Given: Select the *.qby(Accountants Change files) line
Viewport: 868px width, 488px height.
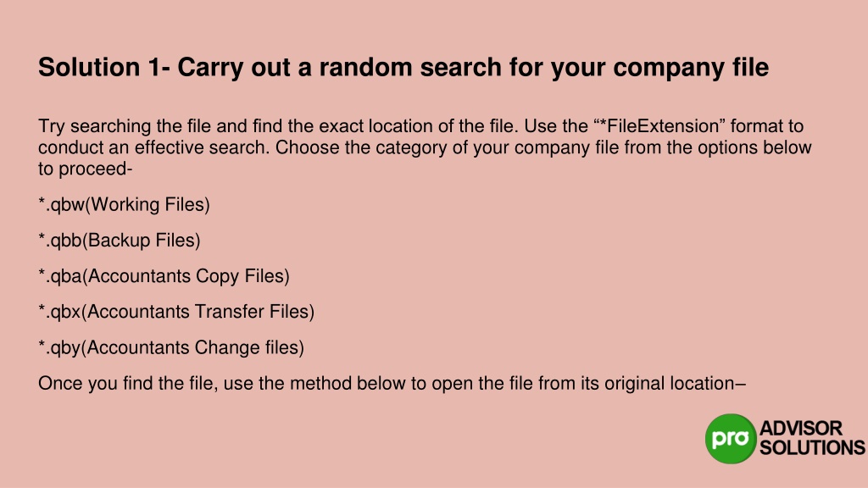Looking at the screenshot, I should (171, 347).
